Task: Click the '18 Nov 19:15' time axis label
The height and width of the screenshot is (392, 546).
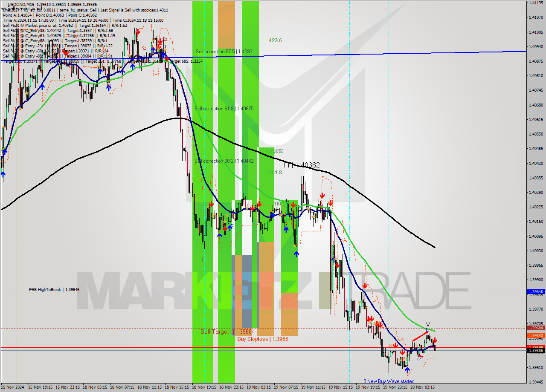Action: (x=204, y=387)
